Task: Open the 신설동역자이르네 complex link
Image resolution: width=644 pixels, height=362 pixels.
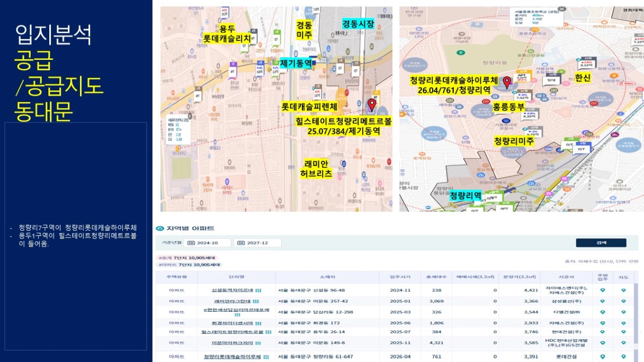Action: pyautogui.click(x=233, y=291)
